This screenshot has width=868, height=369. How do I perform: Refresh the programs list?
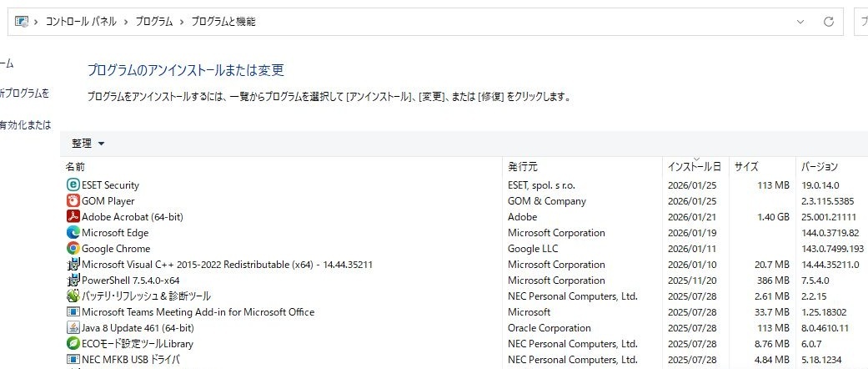[828, 22]
